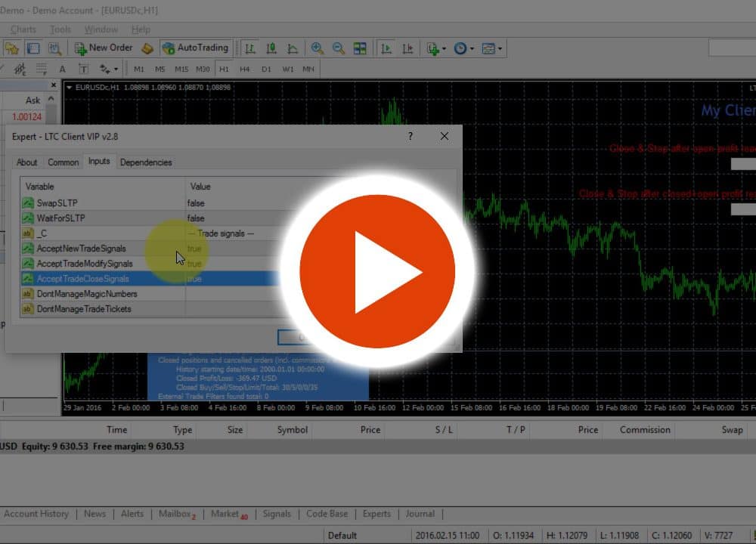Switch chart to line chart type
The image size is (756, 544).
(293, 48)
